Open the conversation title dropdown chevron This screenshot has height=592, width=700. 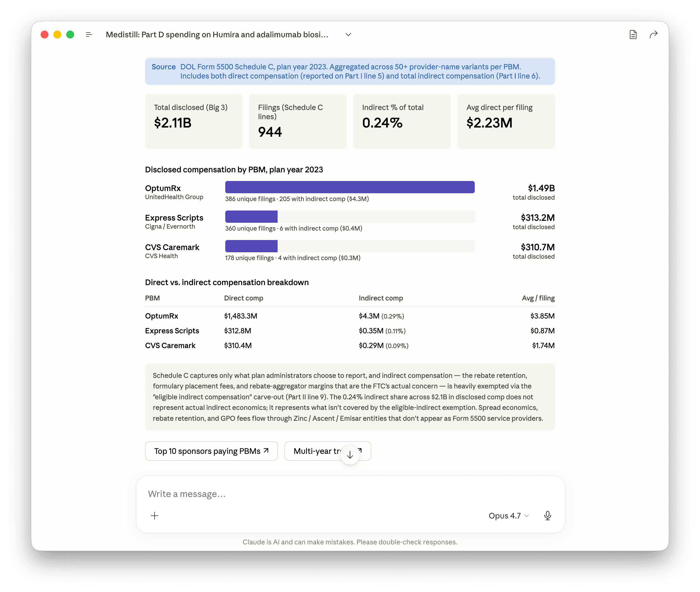(x=348, y=35)
